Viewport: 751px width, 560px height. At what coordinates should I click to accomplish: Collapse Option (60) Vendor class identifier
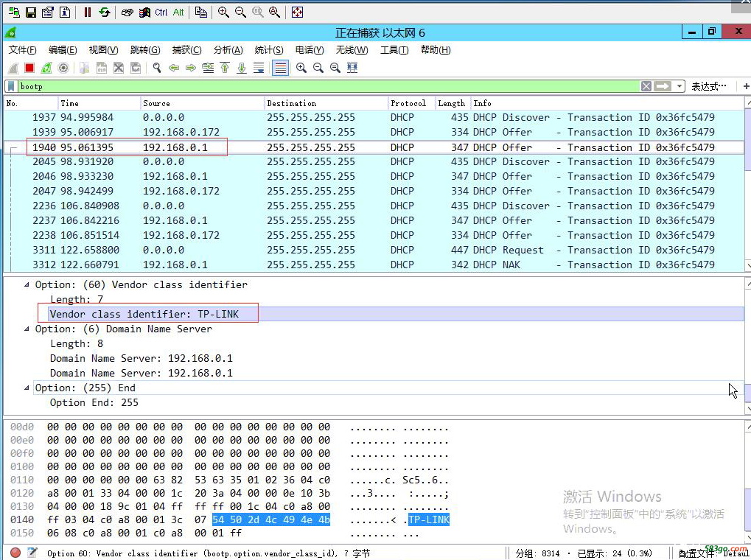pos(27,284)
